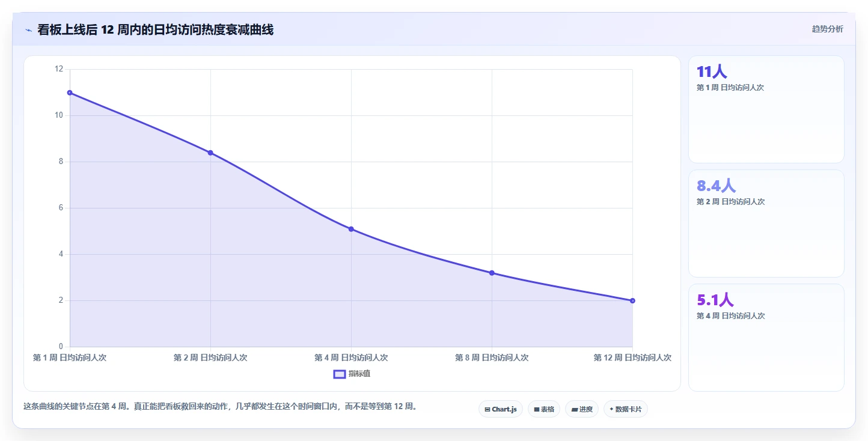Click the y-axis value 10
Image resolution: width=868 pixels, height=441 pixels.
pyautogui.click(x=59, y=115)
